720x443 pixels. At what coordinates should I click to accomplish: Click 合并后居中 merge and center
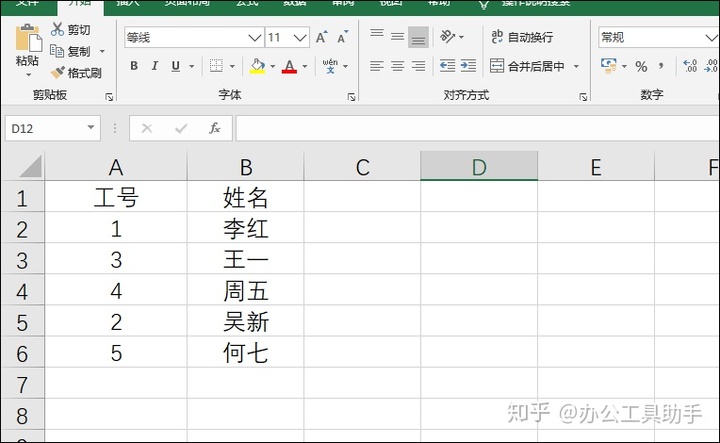[527, 66]
